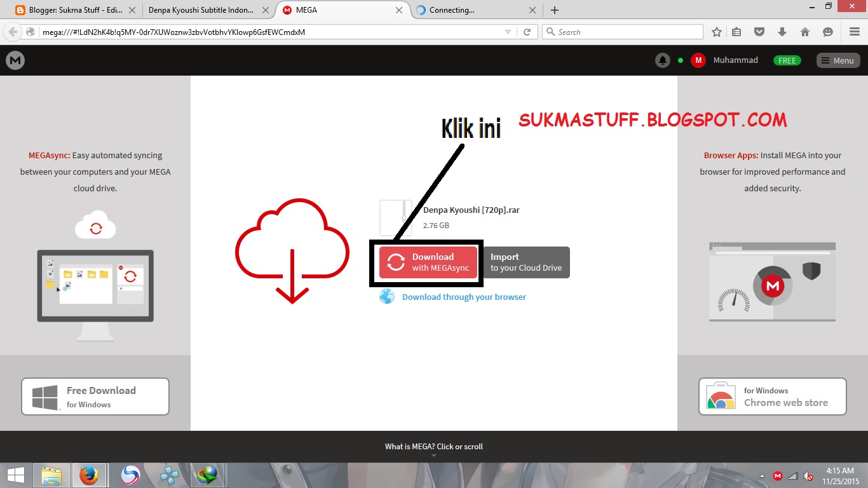Open the Firefox hamburger menu

point(853,31)
